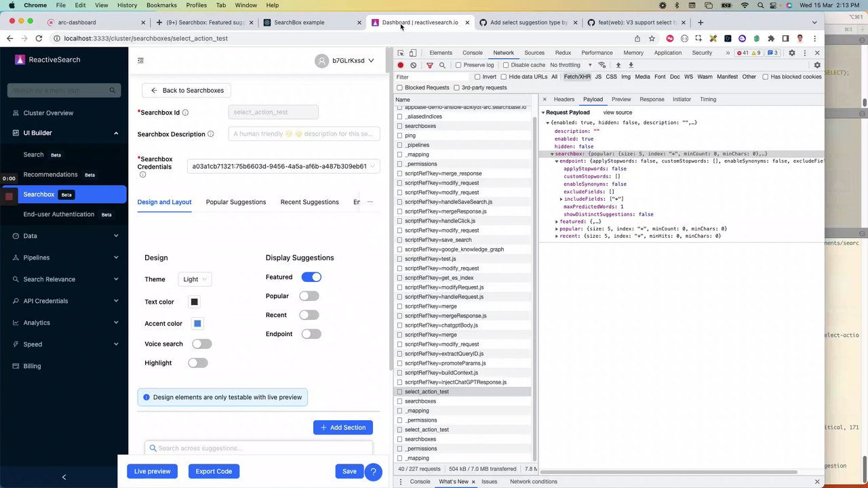This screenshot has width=868, height=488.
Task: Reload the page in Chrome
Action: 39,39
